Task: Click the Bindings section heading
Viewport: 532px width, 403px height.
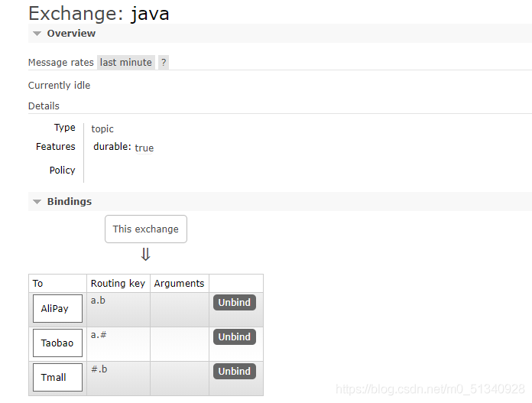Action: (70, 201)
